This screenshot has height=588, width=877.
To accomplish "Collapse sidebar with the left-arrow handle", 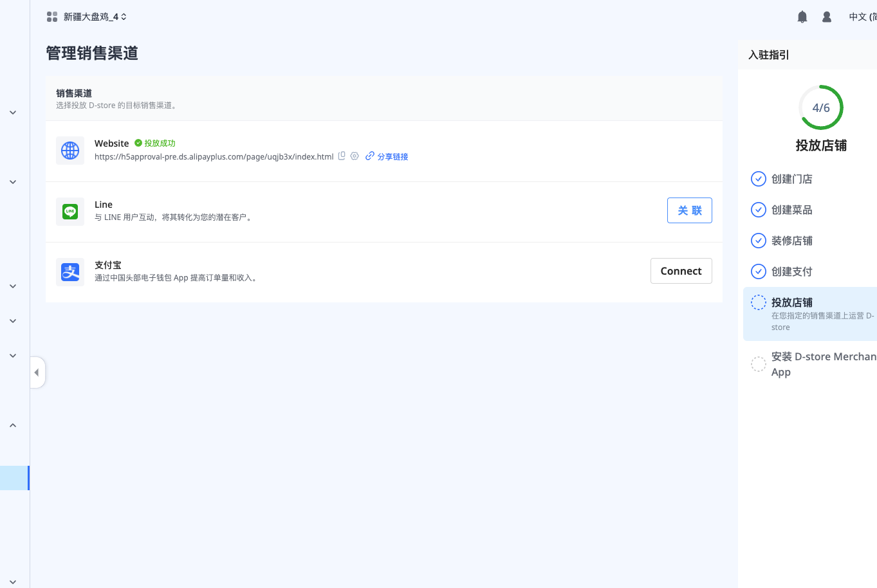I will [x=37, y=372].
